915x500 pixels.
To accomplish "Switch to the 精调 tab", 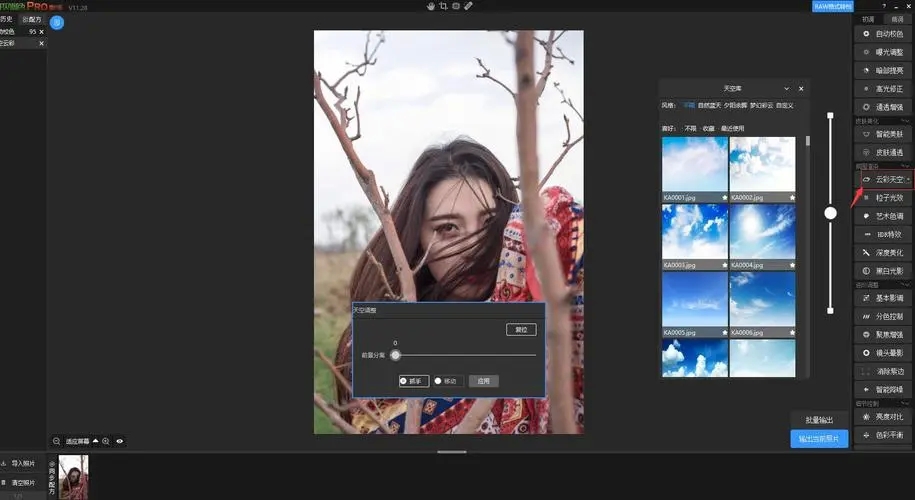I will (897, 19).
